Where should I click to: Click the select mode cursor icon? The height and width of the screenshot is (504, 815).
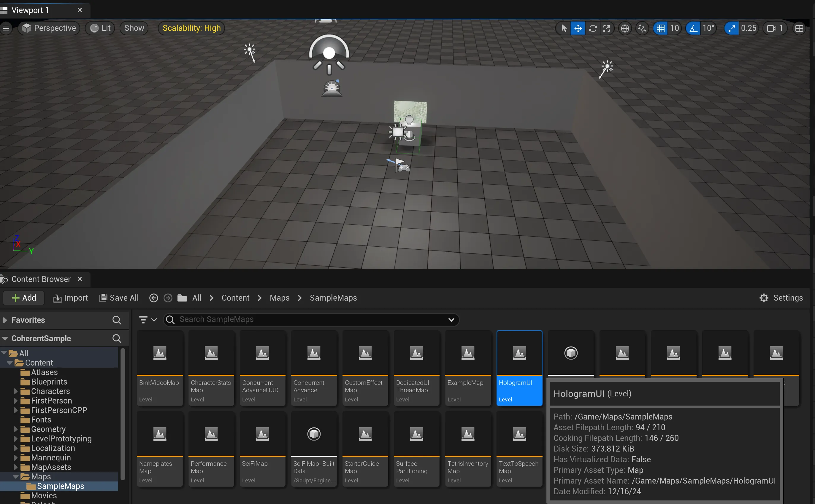[x=564, y=28]
